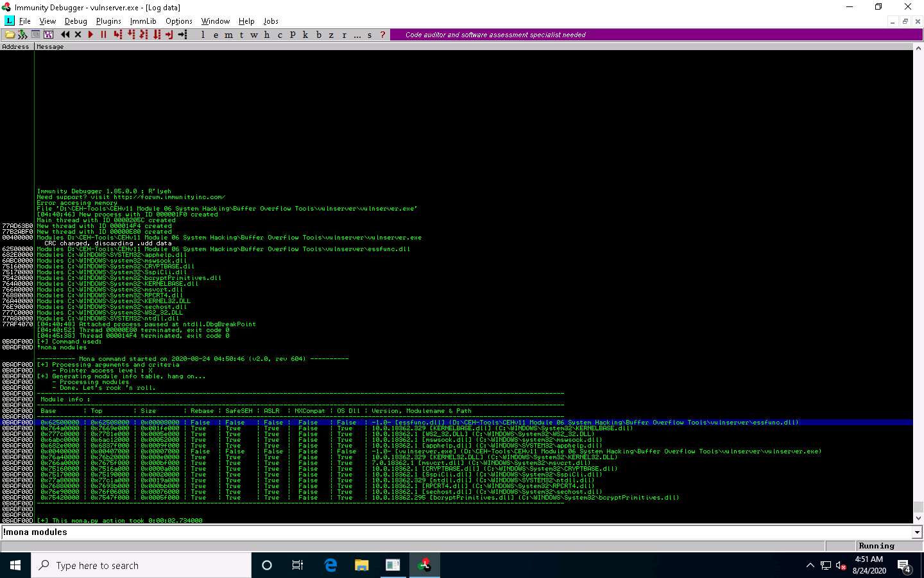The height and width of the screenshot is (578, 924).
Task: Click the Trace into icon
Action: 144,35
